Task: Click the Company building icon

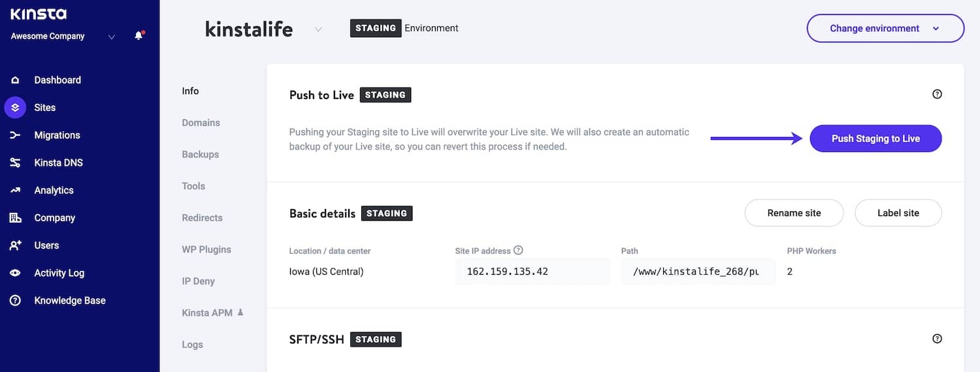Action: pyautogui.click(x=15, y=218)
